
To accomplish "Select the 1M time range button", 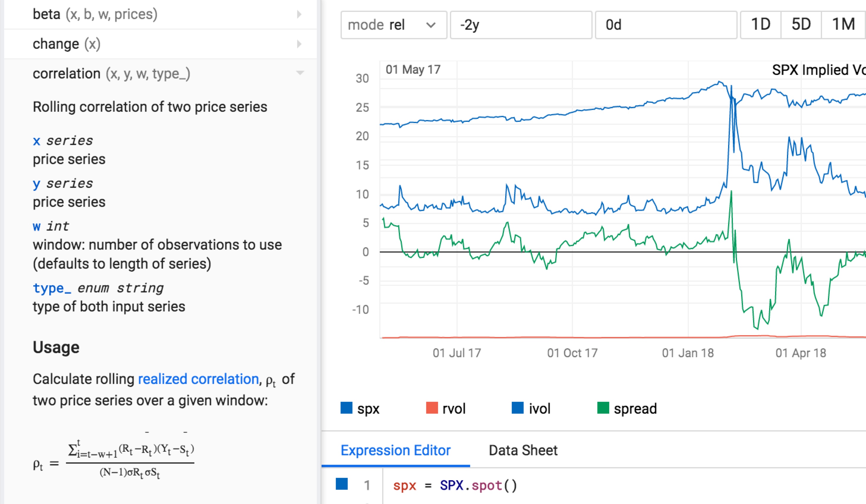I will click(x=843, y=25).
